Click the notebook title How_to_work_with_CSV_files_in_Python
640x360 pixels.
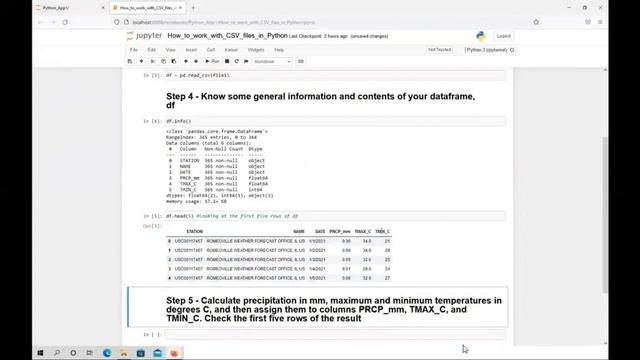[x=227, y=36]
